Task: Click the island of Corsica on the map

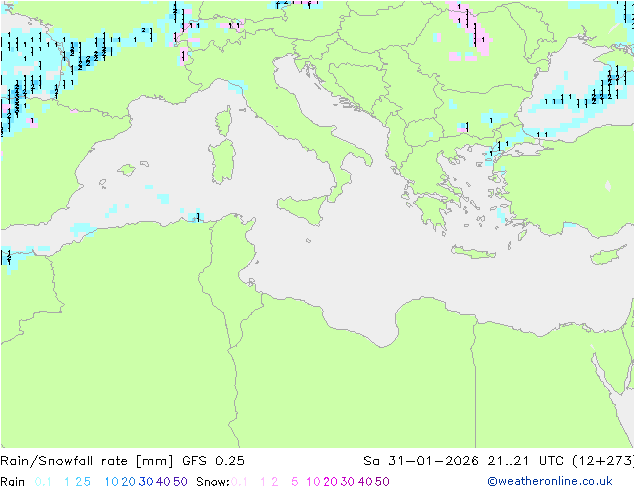Action: pyautogui.click(x=224, y=121)
